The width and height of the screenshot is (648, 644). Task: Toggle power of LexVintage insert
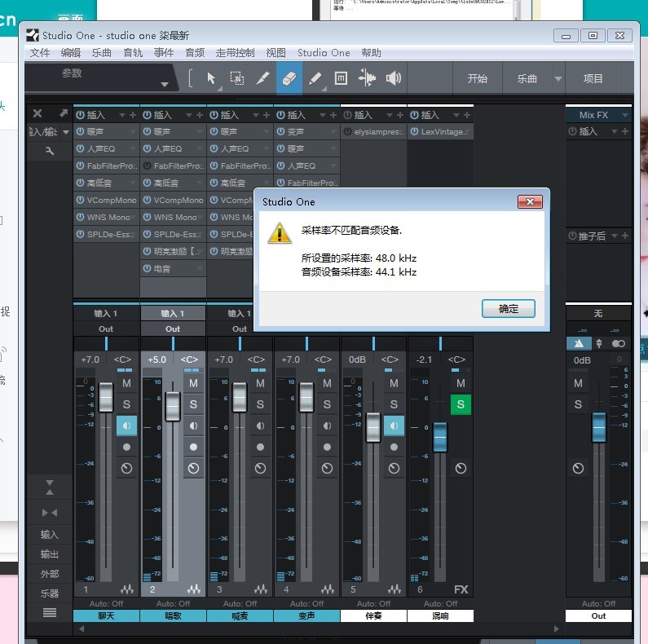click(x=415, y=132)
